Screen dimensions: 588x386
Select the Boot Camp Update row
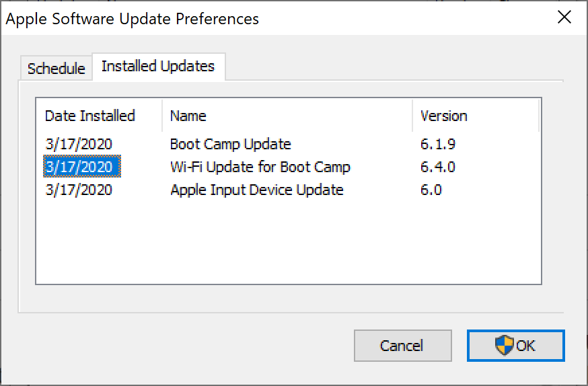click(230, 144)
